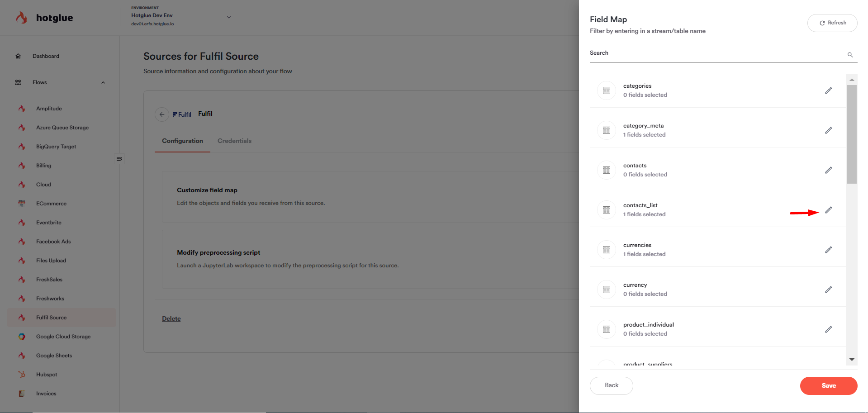The image size is (868, 413).
Task: Collapse the Flows section chevron
Action: pos(103,82)
